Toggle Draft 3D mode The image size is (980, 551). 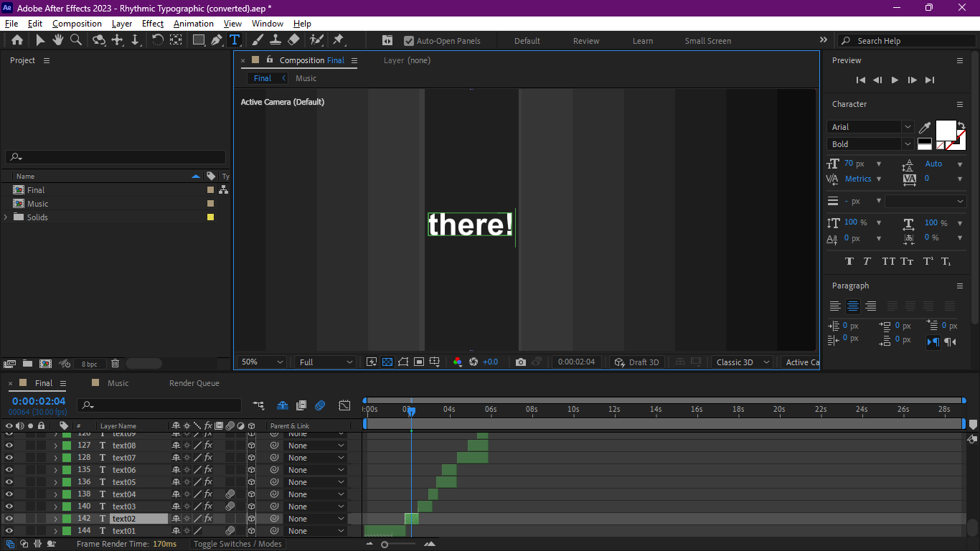pos(636,362)
